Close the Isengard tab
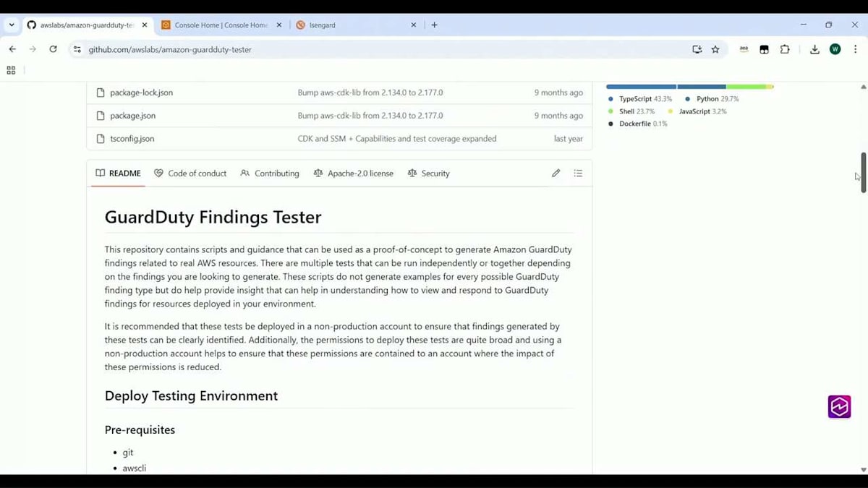 tap(414, 25)
